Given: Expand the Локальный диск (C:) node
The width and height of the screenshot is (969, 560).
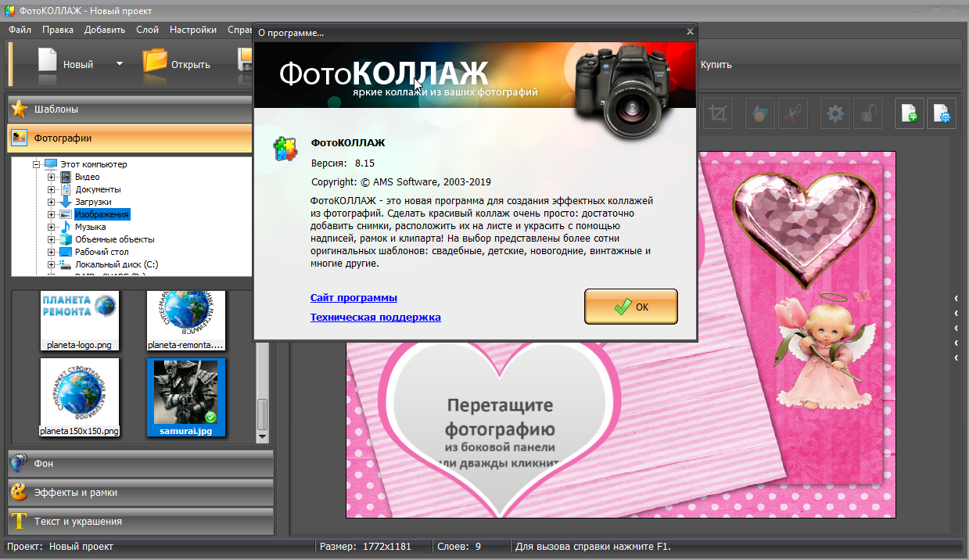Looking at the screenshot, I should [x=52, y=264].
